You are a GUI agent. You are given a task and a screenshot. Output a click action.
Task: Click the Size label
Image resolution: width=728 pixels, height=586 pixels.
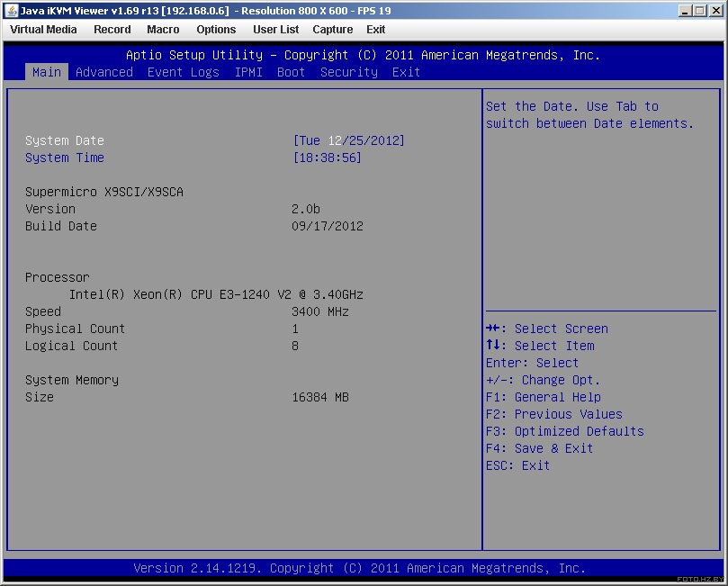pyautogui.click(x=40, y=397)
